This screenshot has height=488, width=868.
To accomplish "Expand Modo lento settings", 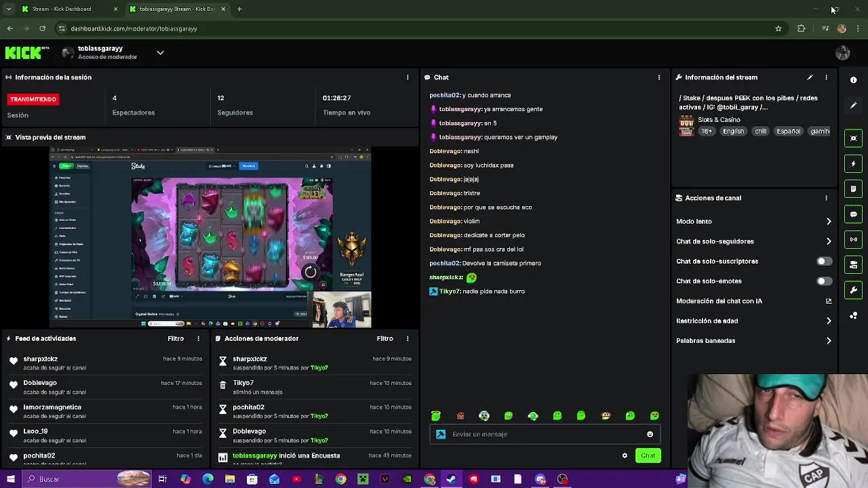I will (754, 222).
